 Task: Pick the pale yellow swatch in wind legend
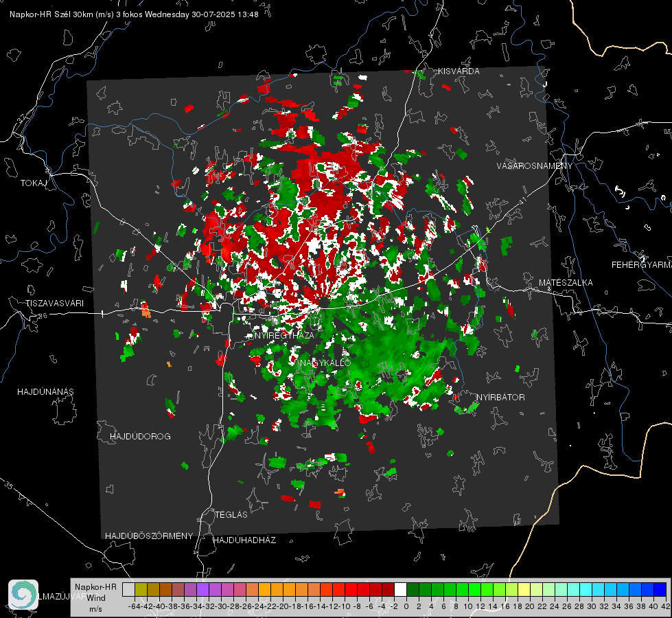pyautogui.click(x=524, y=589)
